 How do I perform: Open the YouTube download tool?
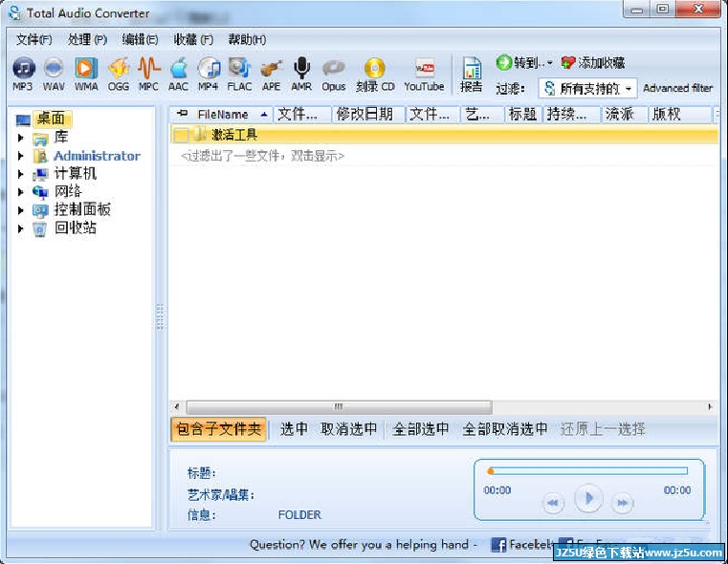[424, 74]
